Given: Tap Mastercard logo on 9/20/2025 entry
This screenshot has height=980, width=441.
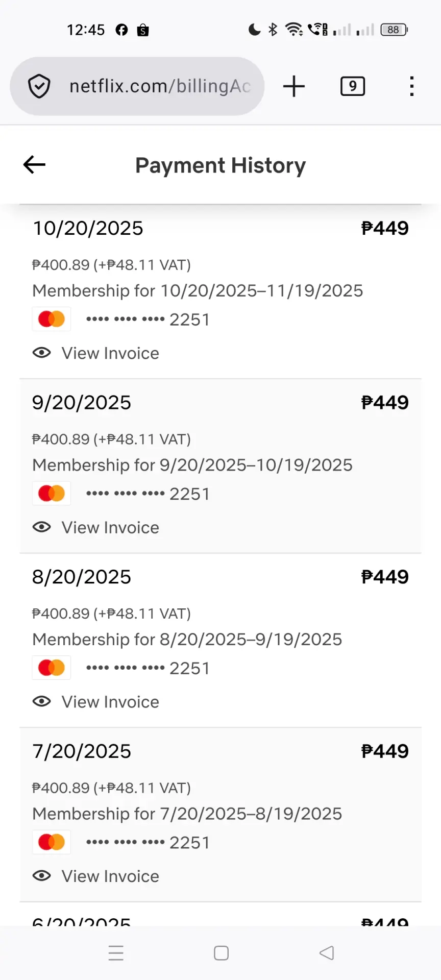Looking at the screenshot, I should coord(52,494).
